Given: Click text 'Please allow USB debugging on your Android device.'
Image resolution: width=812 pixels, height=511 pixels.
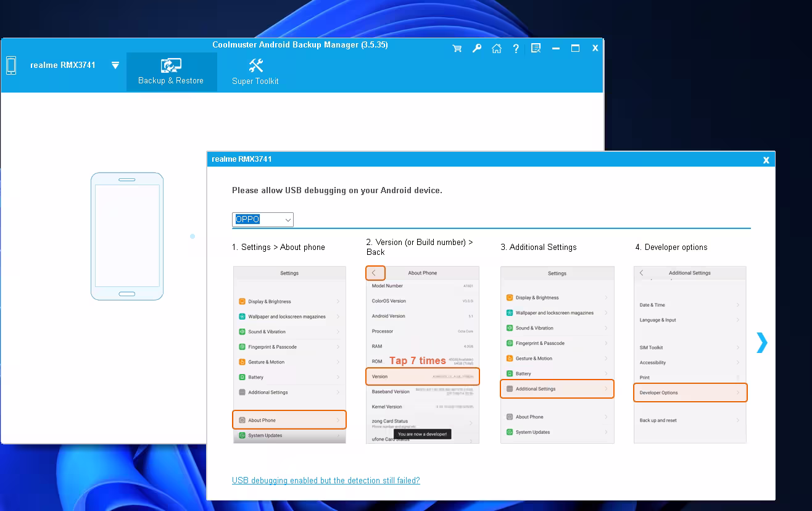Looking at the screenshot, I should (337, 191).
